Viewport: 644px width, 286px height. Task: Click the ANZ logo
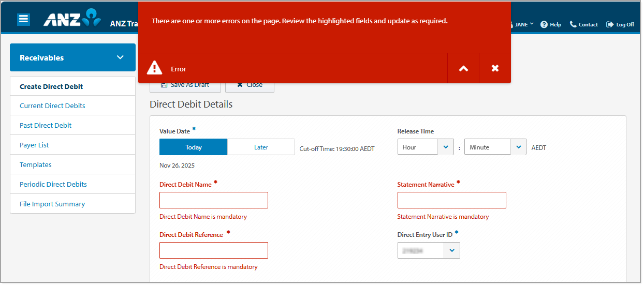coord(72,18)
